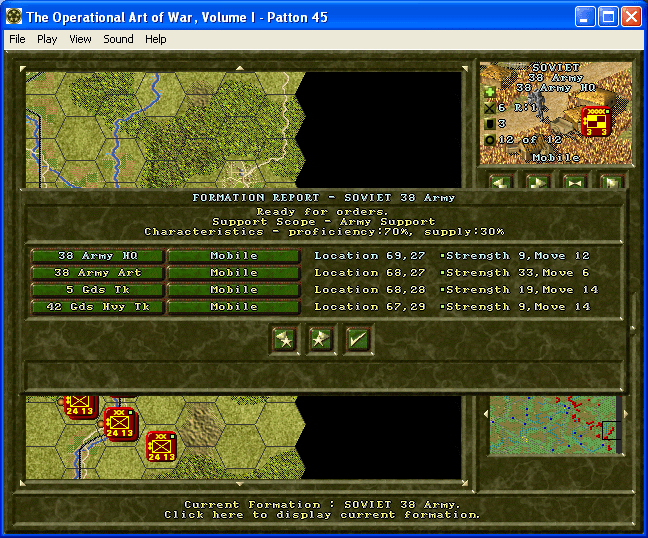Click 'Strength 33, Move 6' text
The image size is (648, 538).
click(x=517, y=273)
